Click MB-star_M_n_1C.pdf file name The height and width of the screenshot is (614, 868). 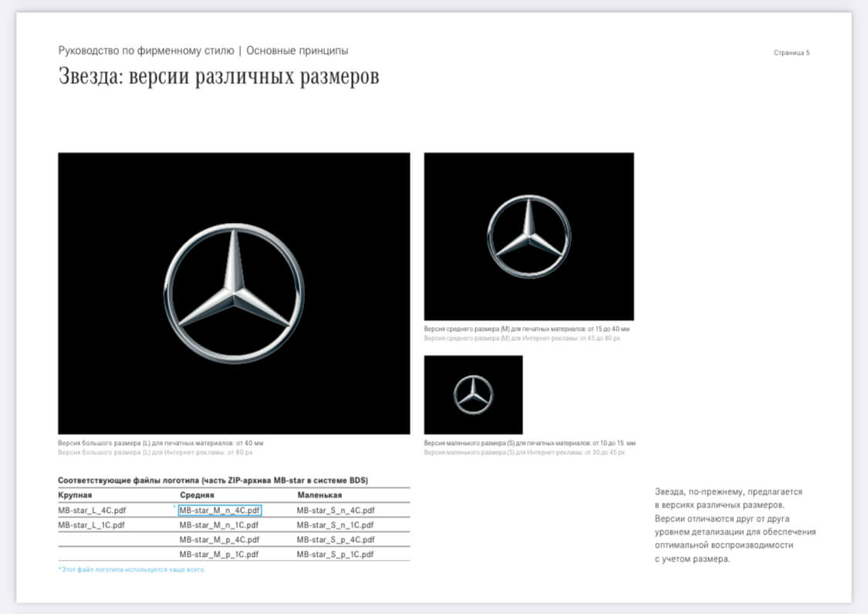point(218,525)
